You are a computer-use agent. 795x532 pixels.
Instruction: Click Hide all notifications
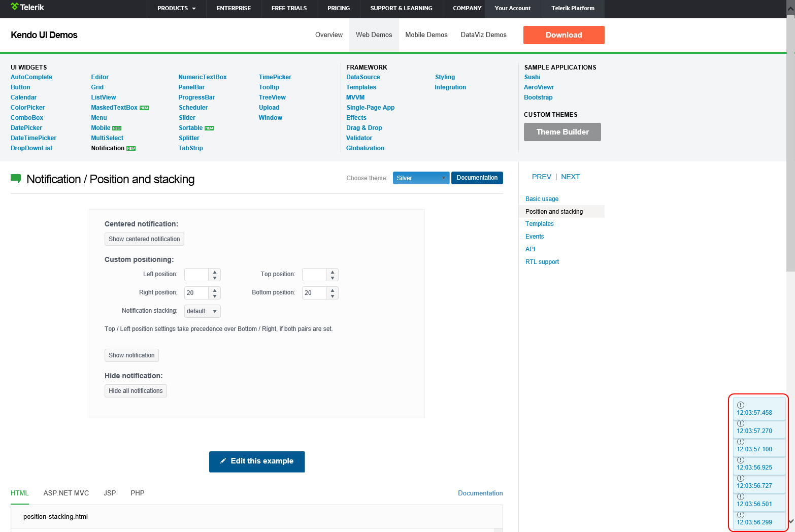point(136,391)
